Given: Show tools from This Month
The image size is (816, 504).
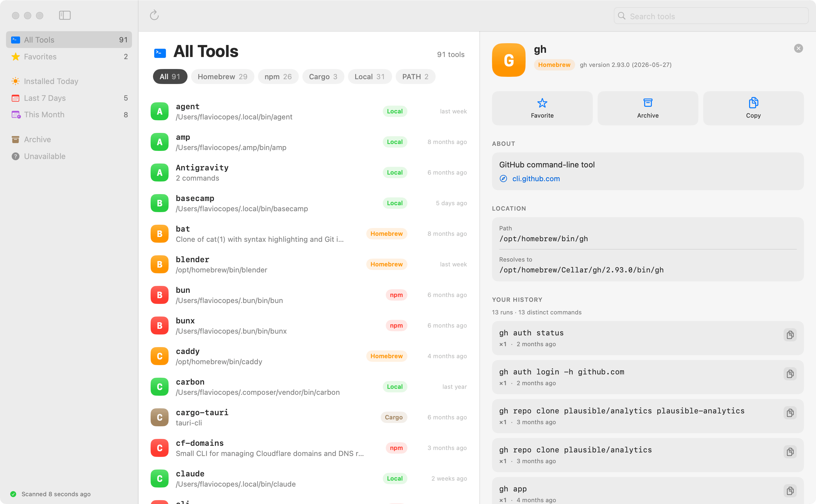Looking at the screenshot, I should (x=69, y=115).
